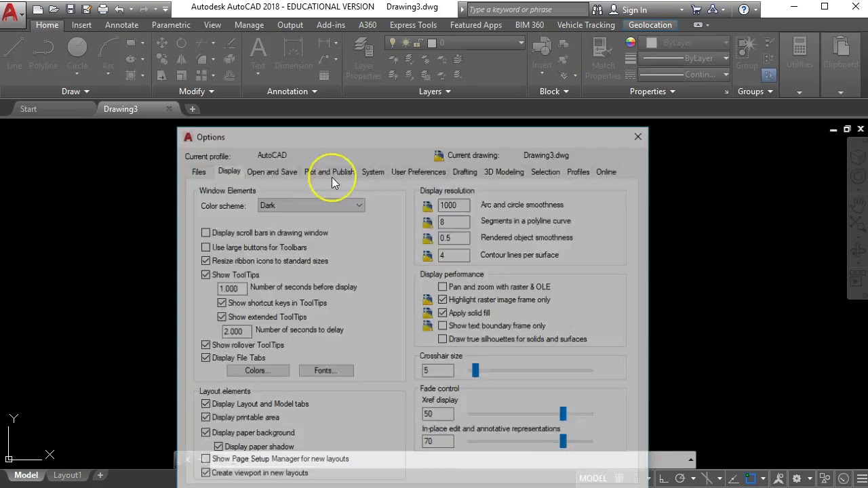This screenshot has height=488, width=868.
Task: Expand the Draw panel flyout
Action: point(75,91)
